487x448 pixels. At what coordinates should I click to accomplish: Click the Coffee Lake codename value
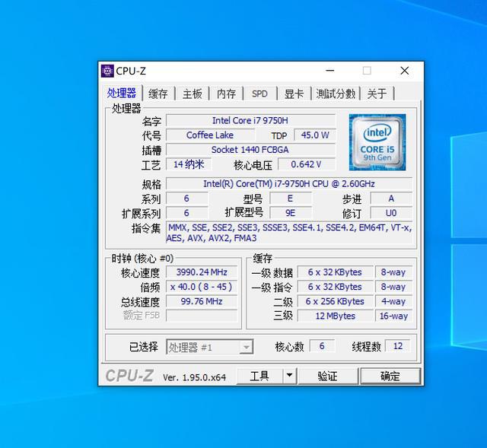[210, 135]
